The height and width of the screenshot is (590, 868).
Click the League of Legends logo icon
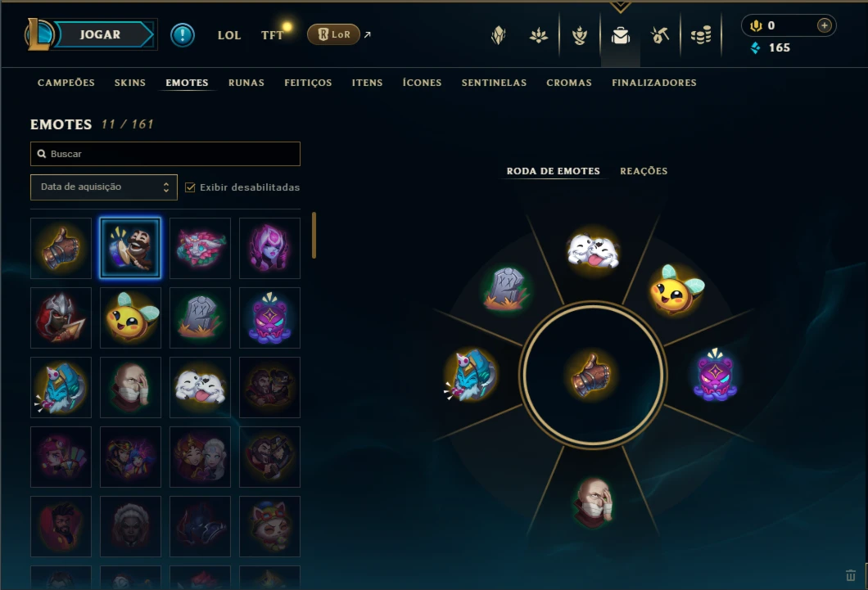point(38,34)
